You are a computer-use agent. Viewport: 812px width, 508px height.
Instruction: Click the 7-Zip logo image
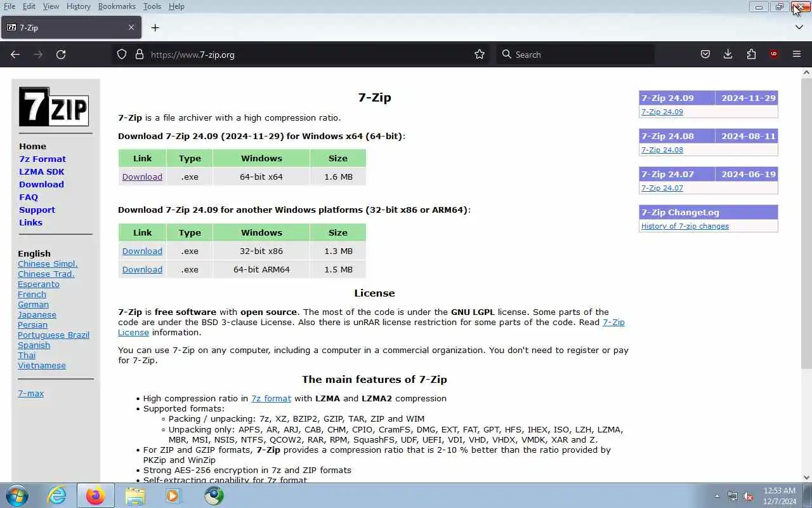(54, 107)
